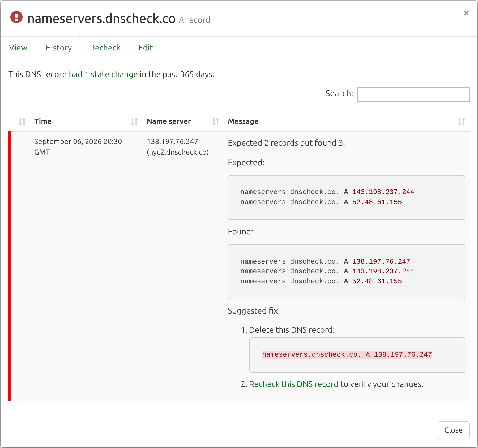Screen dimensions: 478x448
Task: Click the Close button
Action: pyautogui.click(x=453, y=430)
